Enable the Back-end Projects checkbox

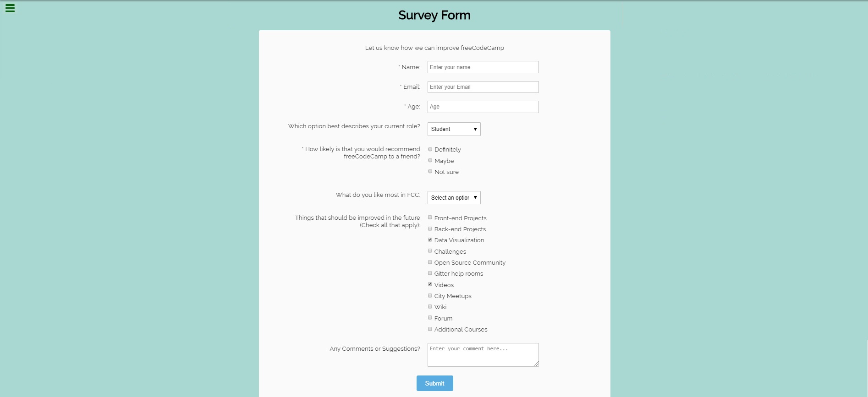(x=430, y=228)
